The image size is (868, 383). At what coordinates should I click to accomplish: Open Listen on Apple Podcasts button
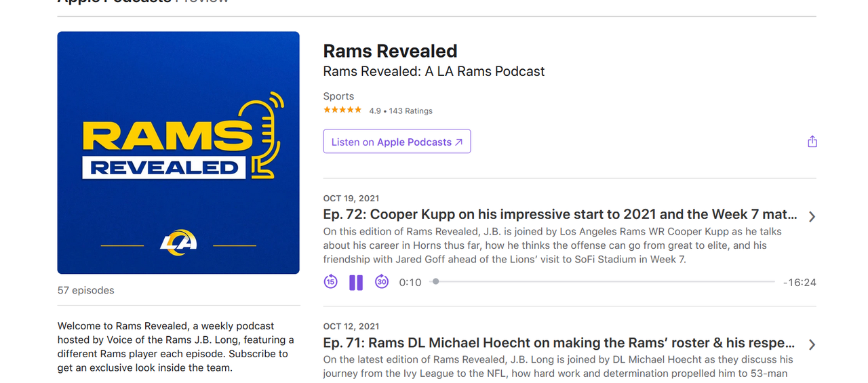click(397, 142)
